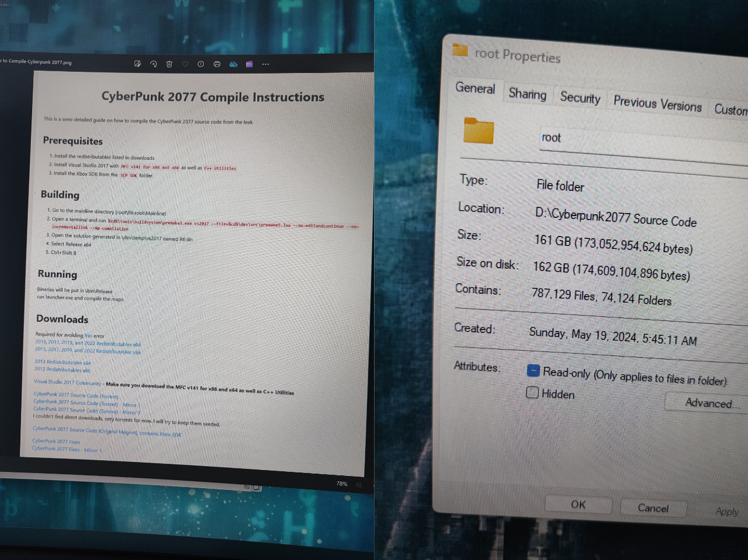The width and height of the screenshot is (748, 560).
Task: Open the Clipchamp purple icon in Photos
Action: point(250,64)
